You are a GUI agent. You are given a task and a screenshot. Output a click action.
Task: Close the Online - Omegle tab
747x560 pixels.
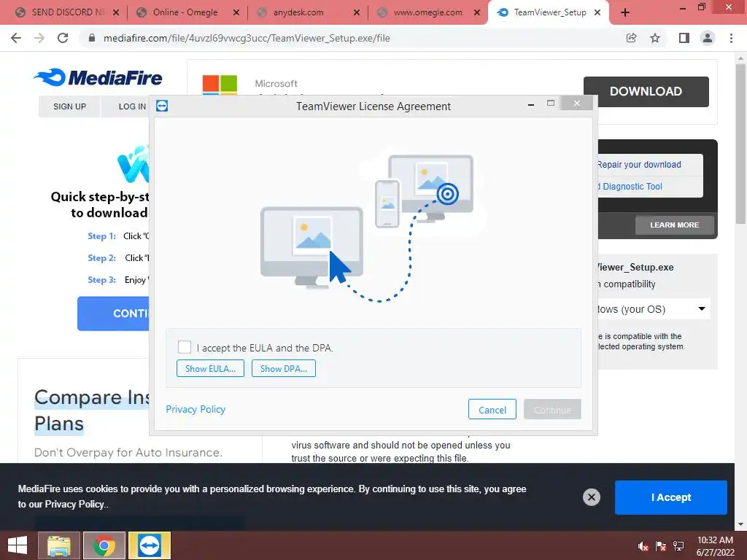coord(236,13)
